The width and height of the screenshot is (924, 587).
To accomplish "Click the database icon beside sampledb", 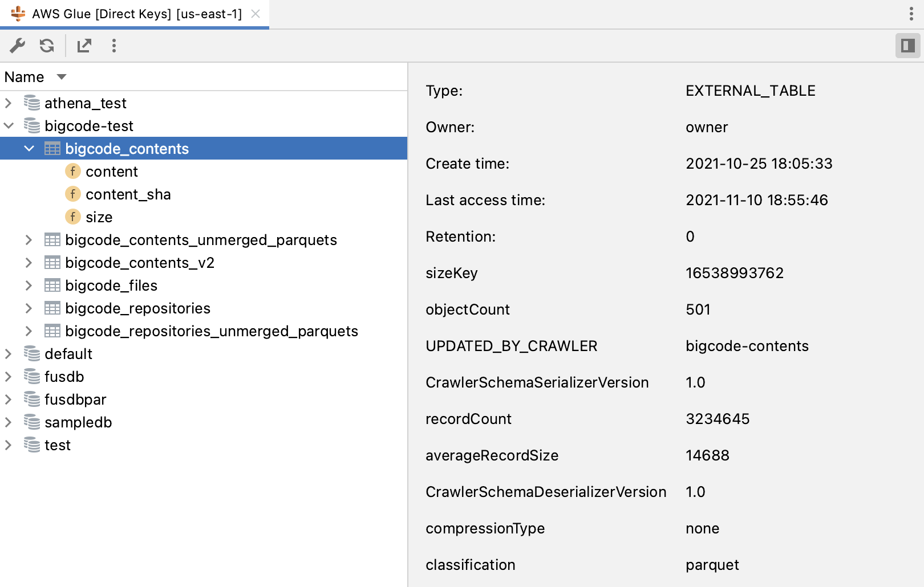I will pyautogui.click(x=31, y=422).
